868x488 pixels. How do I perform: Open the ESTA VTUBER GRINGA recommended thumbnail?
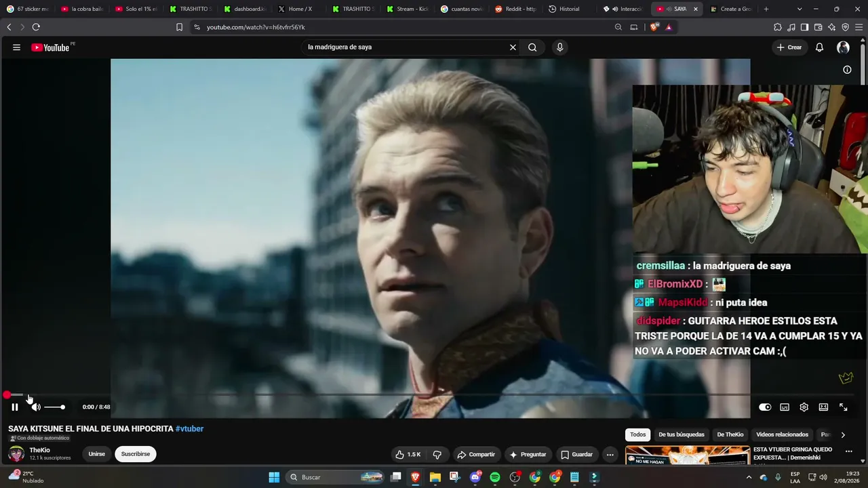click(x=688, y=455)
